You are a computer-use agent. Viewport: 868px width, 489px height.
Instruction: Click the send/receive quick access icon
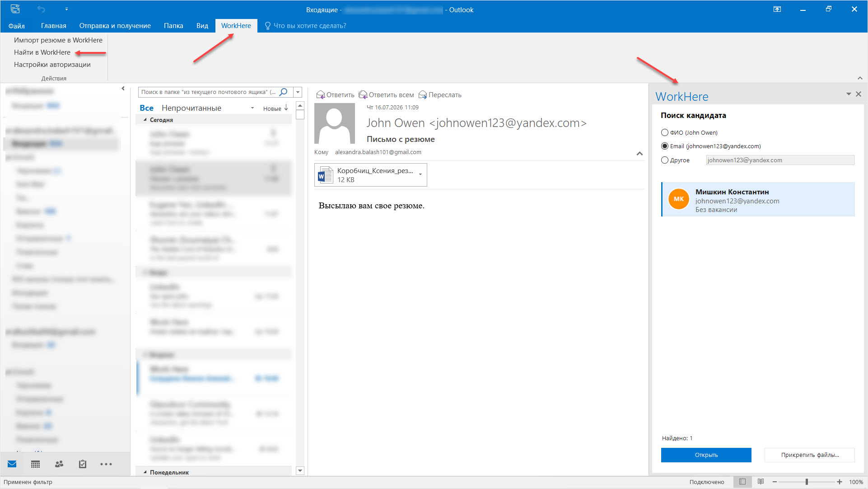[x=15, y=9]
